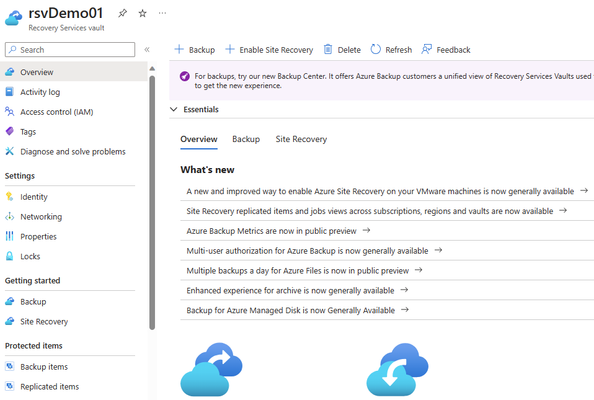The height and width of the screenshot is (400, 594).
Task: Click the Activity log icon in sidebar
Action: pyautogui.click(x=9, y=92)
